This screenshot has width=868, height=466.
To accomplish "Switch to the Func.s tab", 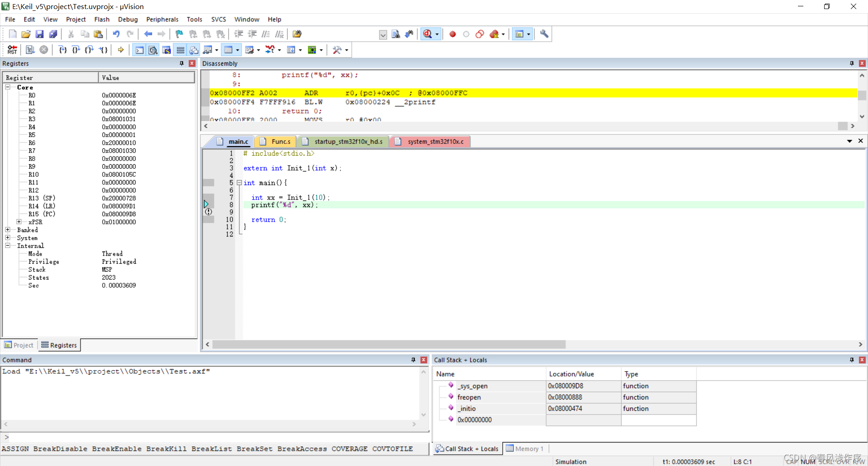I will [x=276, y=142].
